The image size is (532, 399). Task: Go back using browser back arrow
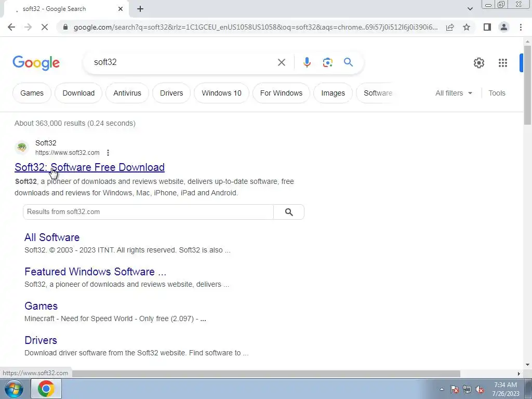(x=11, y=27)
